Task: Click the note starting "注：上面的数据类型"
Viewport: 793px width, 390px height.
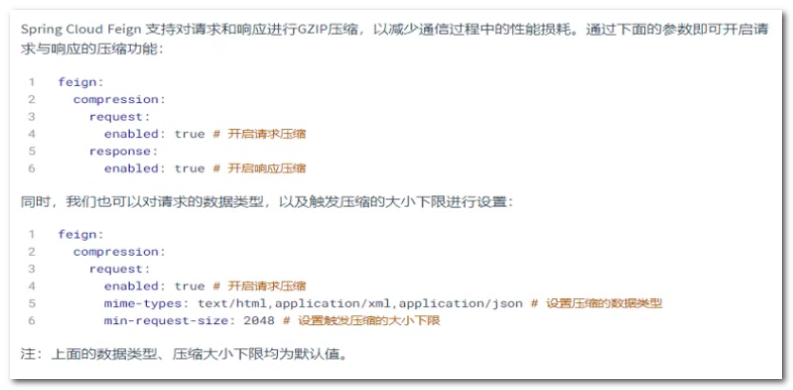Action: point(185,354)
